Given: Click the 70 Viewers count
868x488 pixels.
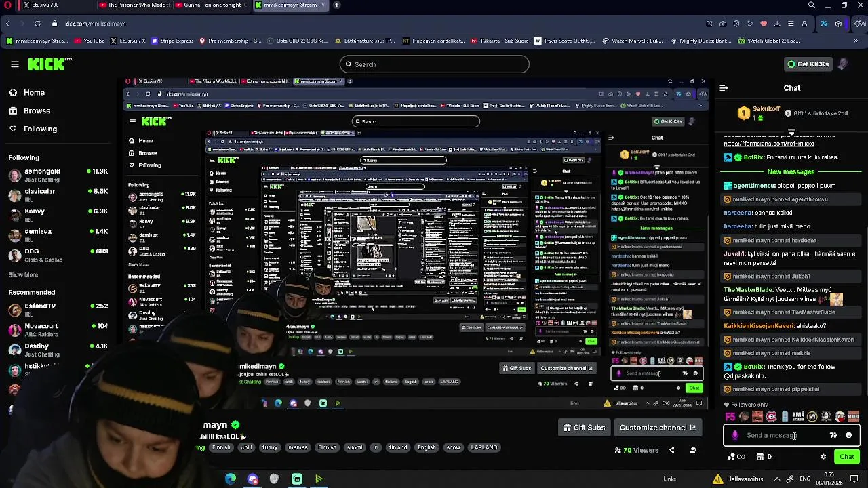Looking at the screenshot, I should pyautogui.click(x=636, y=450).
